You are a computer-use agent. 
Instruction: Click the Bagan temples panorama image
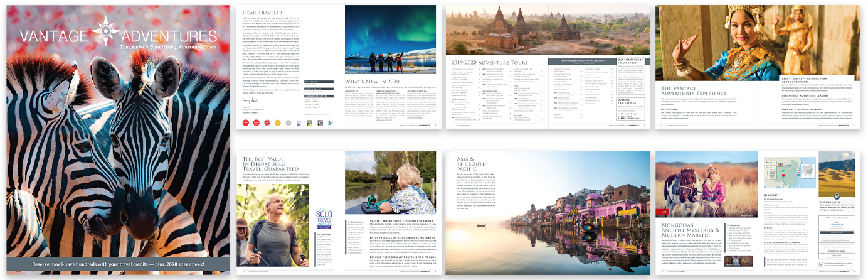tap(547, 31)
